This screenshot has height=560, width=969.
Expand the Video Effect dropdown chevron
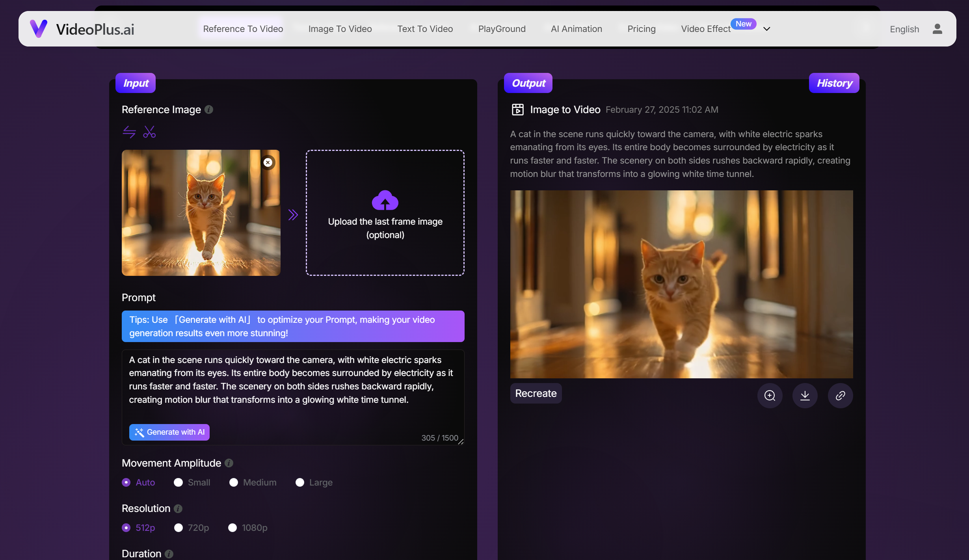766,29
